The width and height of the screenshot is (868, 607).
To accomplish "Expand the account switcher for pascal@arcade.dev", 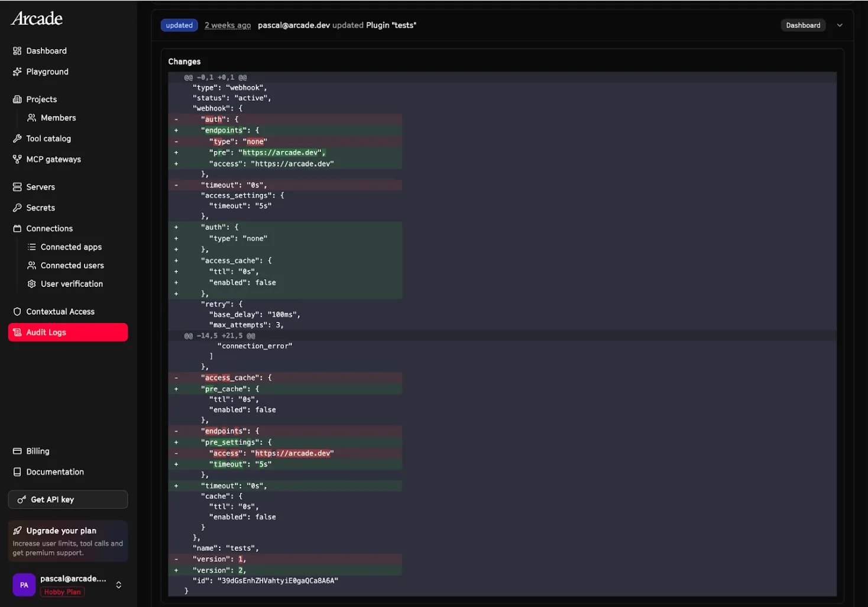I will click(118, 585).
